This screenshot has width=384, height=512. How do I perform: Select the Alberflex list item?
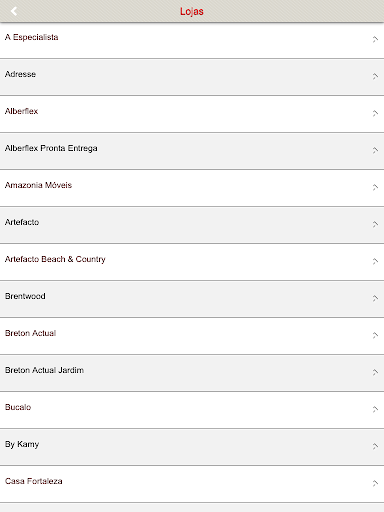[x=192, y=114]
